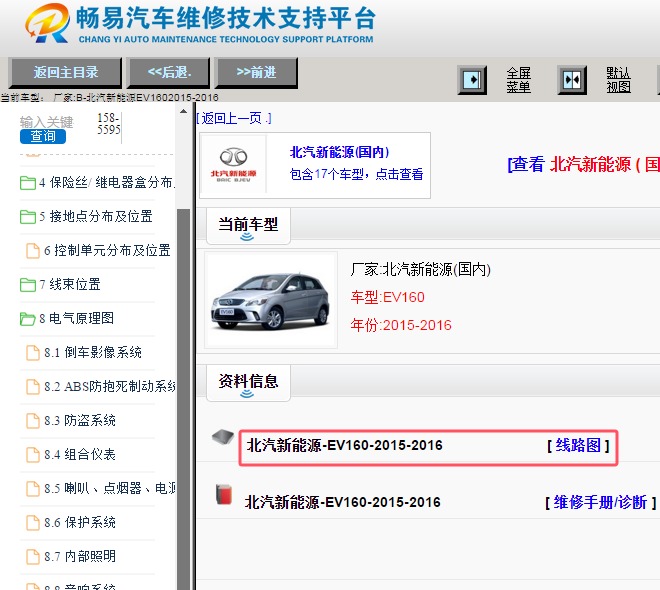Image resolution: width=660 pixels, height=590 pixels.
Task: Expand folder icon for 7 线束位置
Action: pyautogui.click(x=28, y=285)
